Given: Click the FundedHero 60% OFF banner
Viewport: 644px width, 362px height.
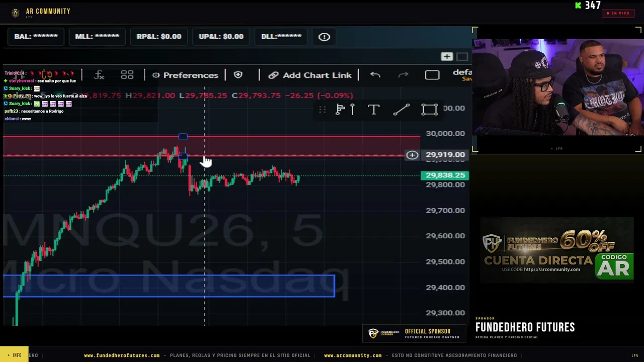Looking at the screenshot, I should 557,251.
